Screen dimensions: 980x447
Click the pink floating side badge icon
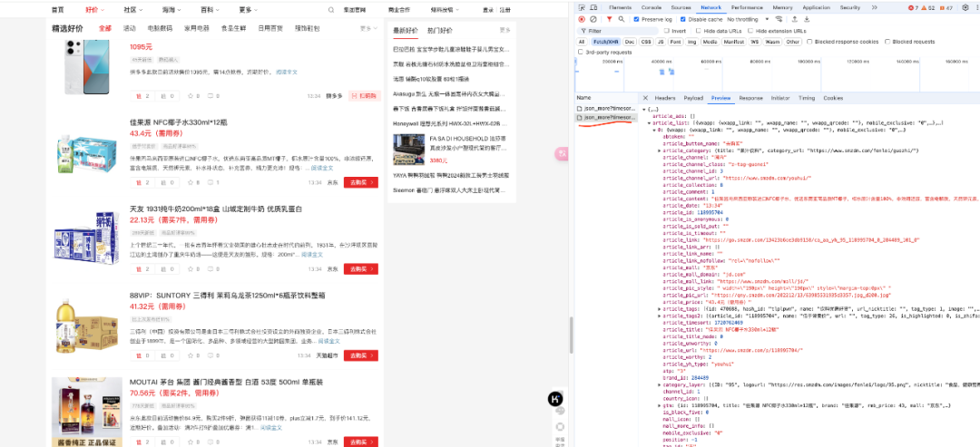562,153
